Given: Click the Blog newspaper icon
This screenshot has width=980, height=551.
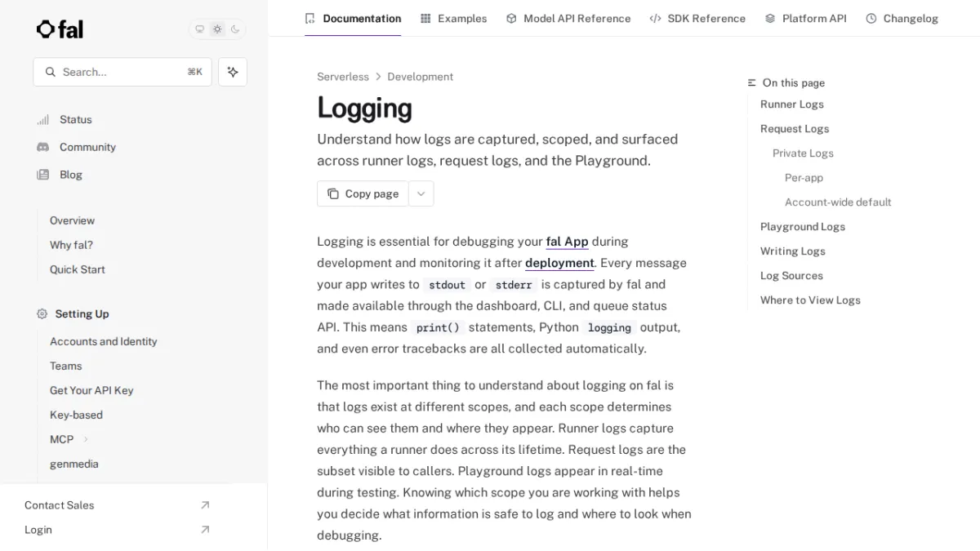Looking at the screenshot, I should (42, 175).
